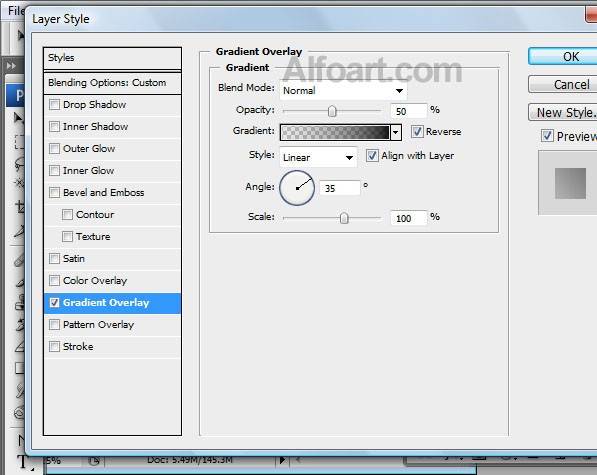This screenshot has width=597, height=475.
Task: Open the Blend Mode dropdown showing Normal
Action: 343,91
